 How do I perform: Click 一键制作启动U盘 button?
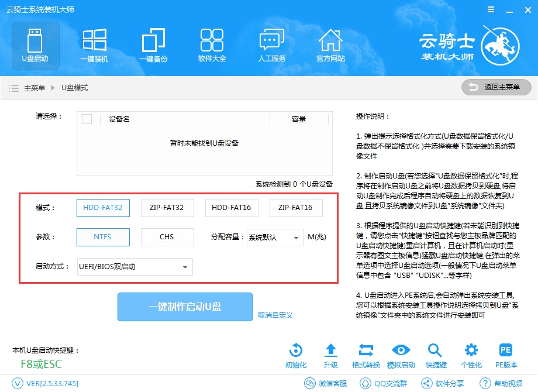tap(185, 307)
